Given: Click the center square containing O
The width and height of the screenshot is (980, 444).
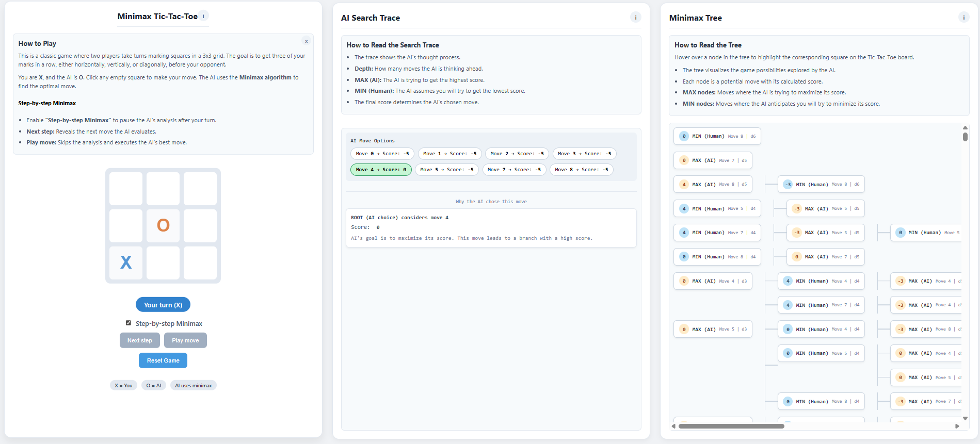Looking at the screenshot, I should [163, 225].
